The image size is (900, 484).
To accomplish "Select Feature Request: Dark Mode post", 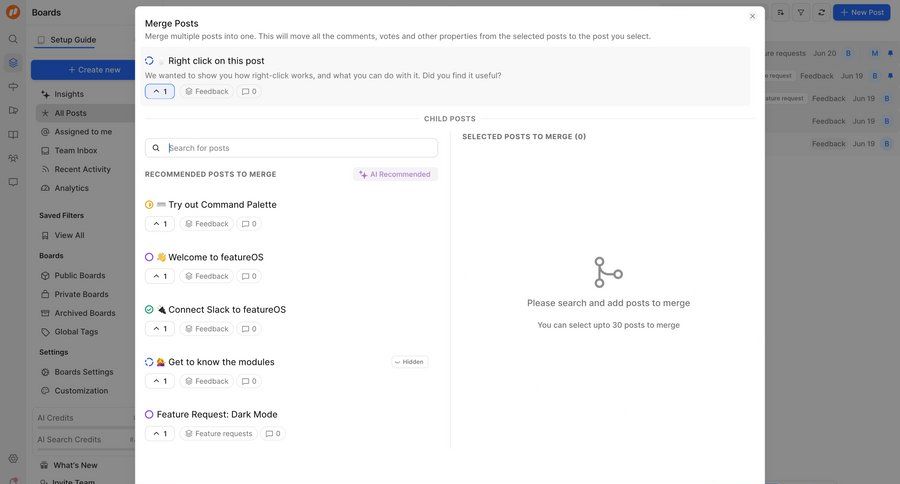I will (x=217, y=415).
